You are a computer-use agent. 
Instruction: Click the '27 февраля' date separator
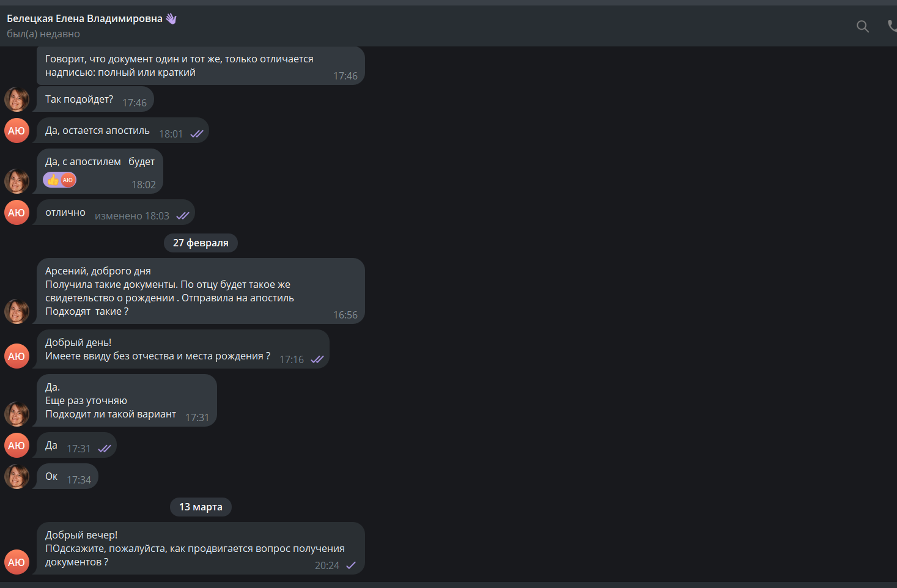pyautogui.click(x=201, y=243)
